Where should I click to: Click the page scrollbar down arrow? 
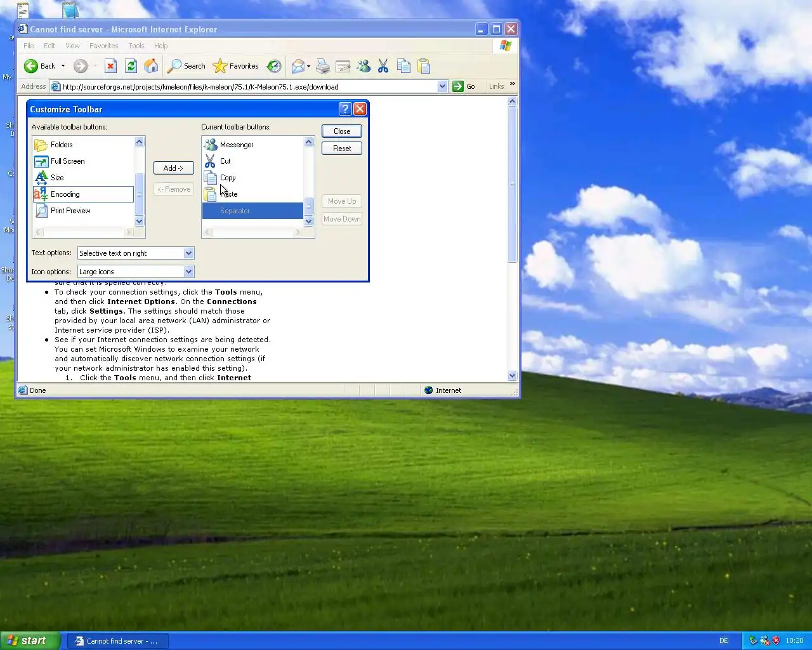pos(513,376)
